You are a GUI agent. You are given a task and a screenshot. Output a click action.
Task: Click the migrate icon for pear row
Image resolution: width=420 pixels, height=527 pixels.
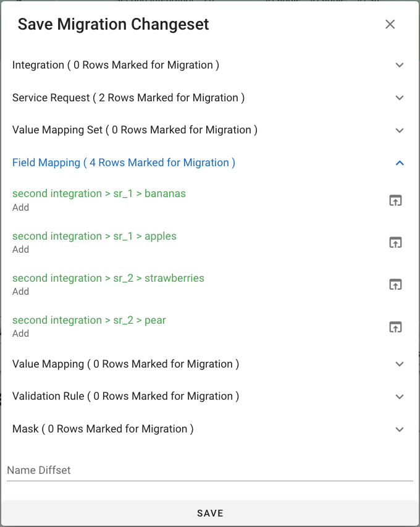[x=395, y=326]
